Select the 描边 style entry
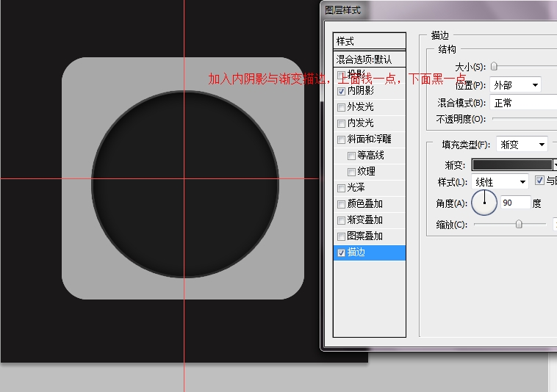 (x=370, y=253)
